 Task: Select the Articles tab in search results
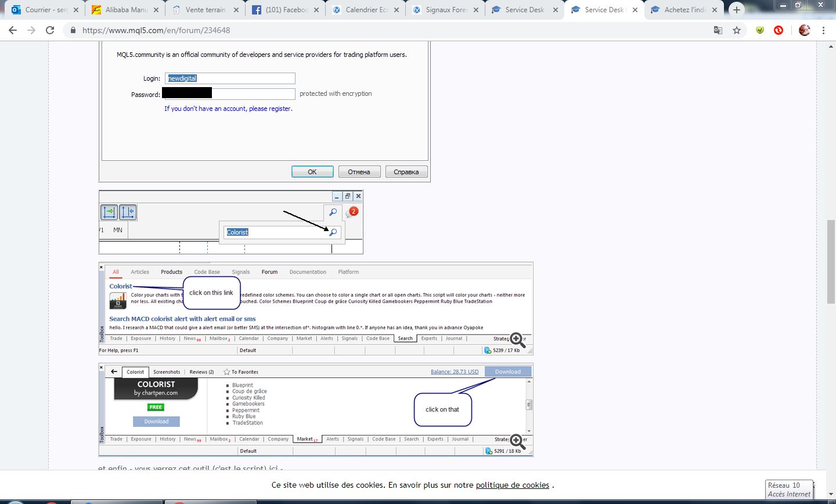(x=140, y=272)
